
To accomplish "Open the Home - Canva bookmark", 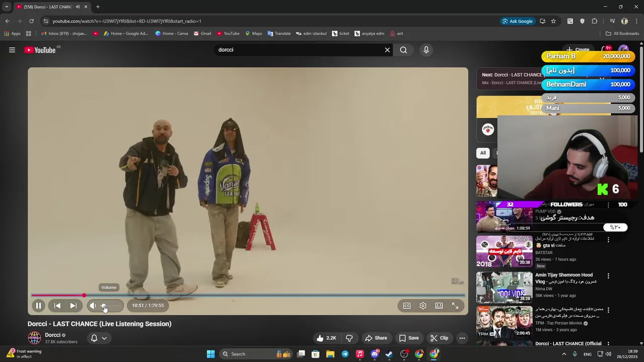I will point(172,34).
